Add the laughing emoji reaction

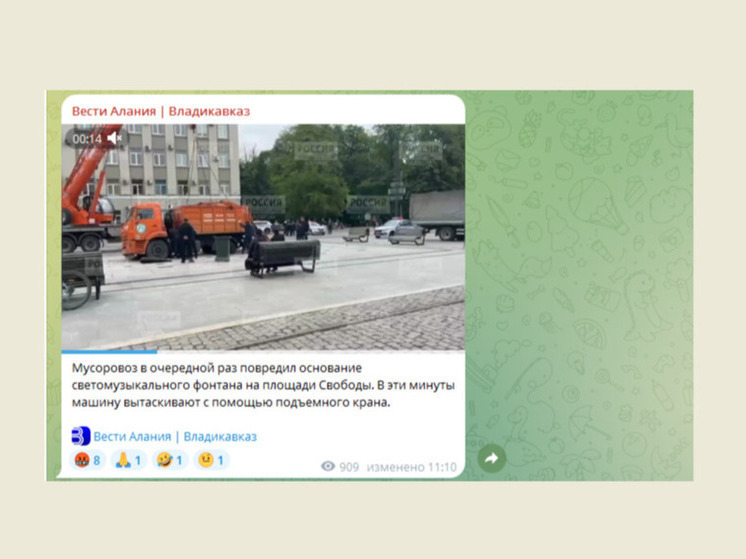point(170,460)
